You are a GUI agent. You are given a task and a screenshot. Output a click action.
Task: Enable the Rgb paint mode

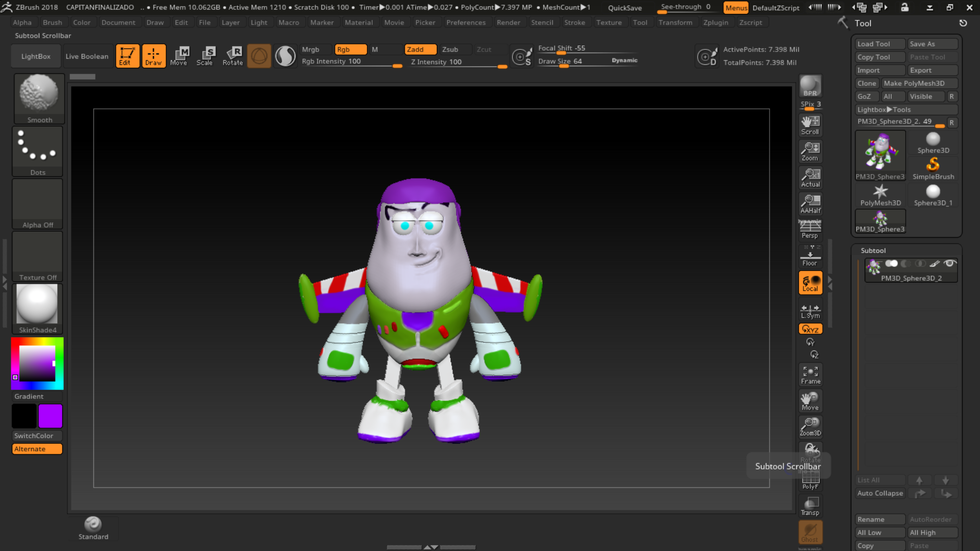tap(351, 49)
